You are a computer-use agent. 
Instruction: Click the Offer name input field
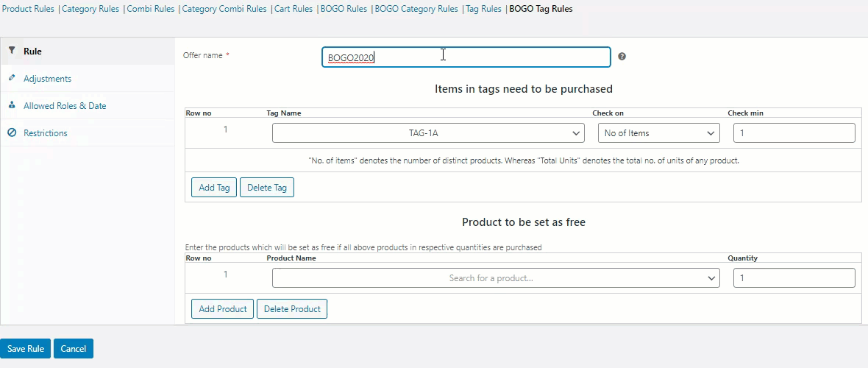[x=466, y=57]
